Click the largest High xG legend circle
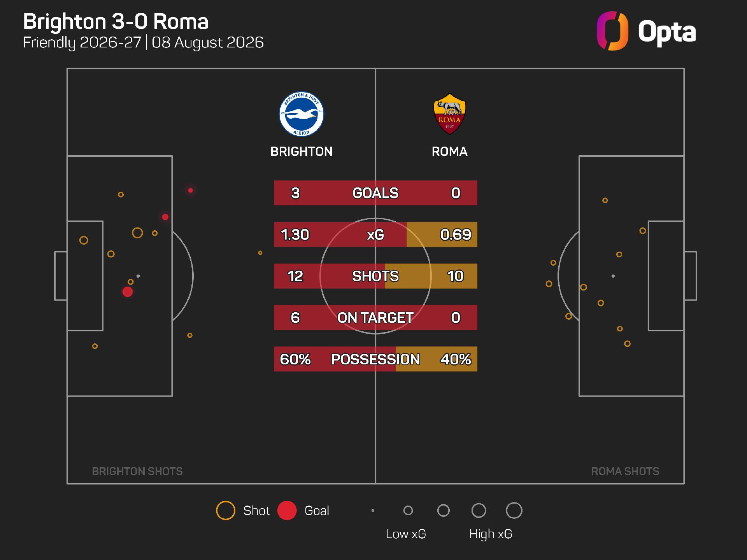 514,511
